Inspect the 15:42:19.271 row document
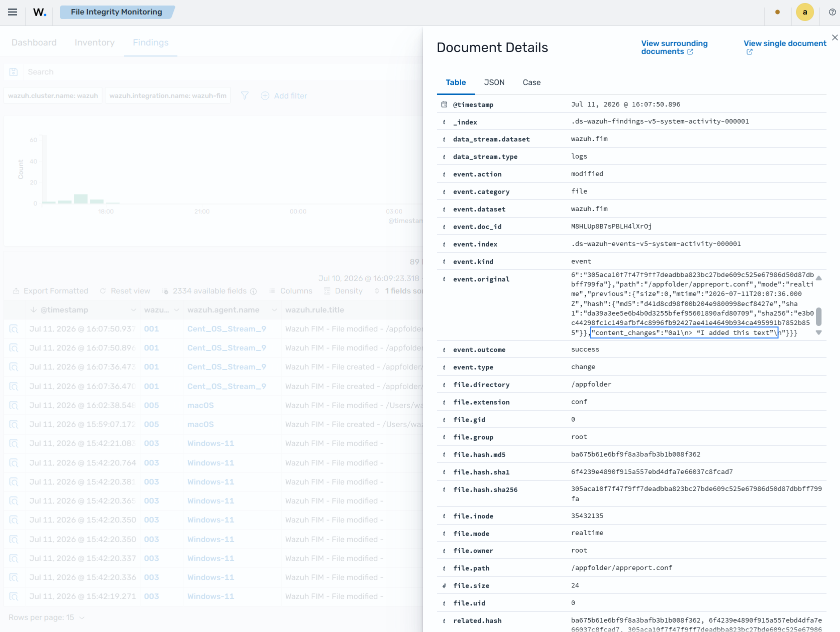840x632 pixels. click(14, 596)
